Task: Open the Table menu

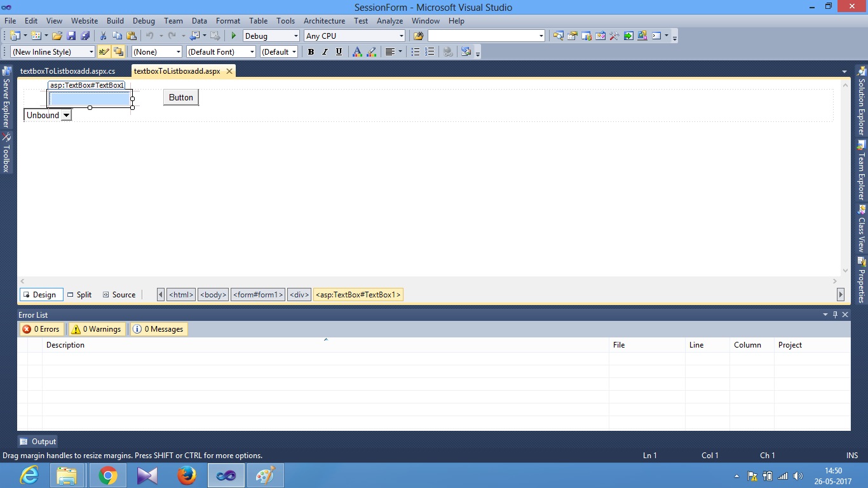Action: click(x=258, y=20)
